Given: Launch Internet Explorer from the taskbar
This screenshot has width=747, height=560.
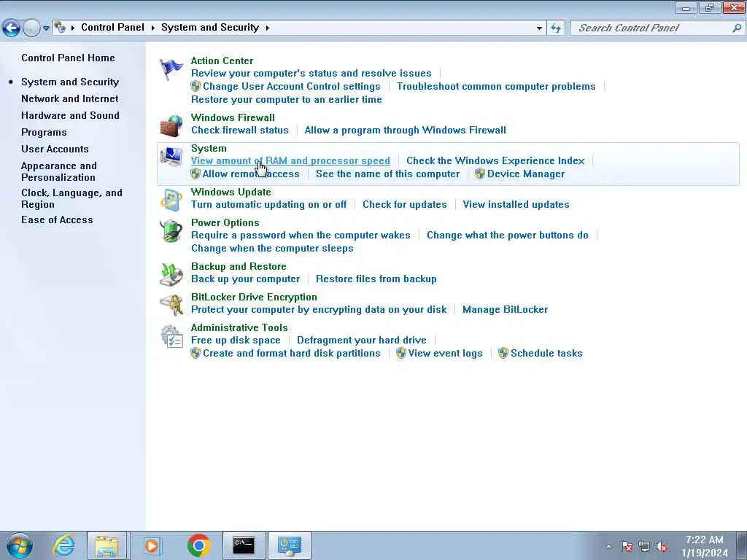Looking at the screenshot, I should [x=64, y=545].
